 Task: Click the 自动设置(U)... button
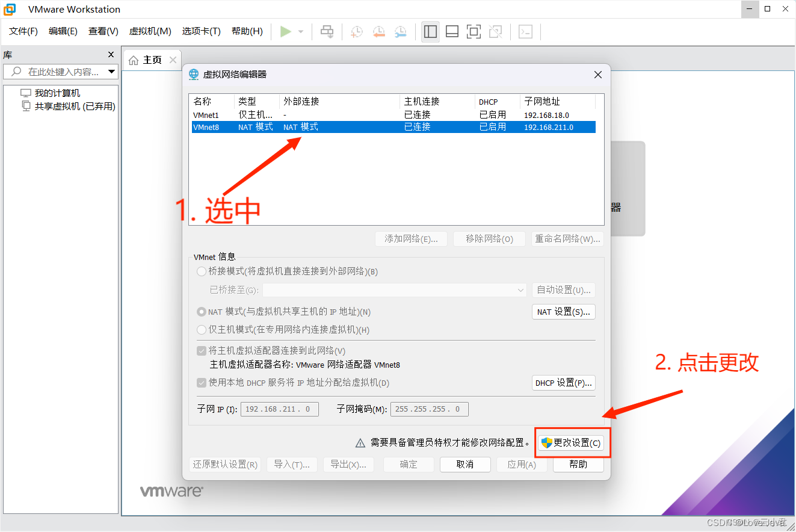point(564,290)
